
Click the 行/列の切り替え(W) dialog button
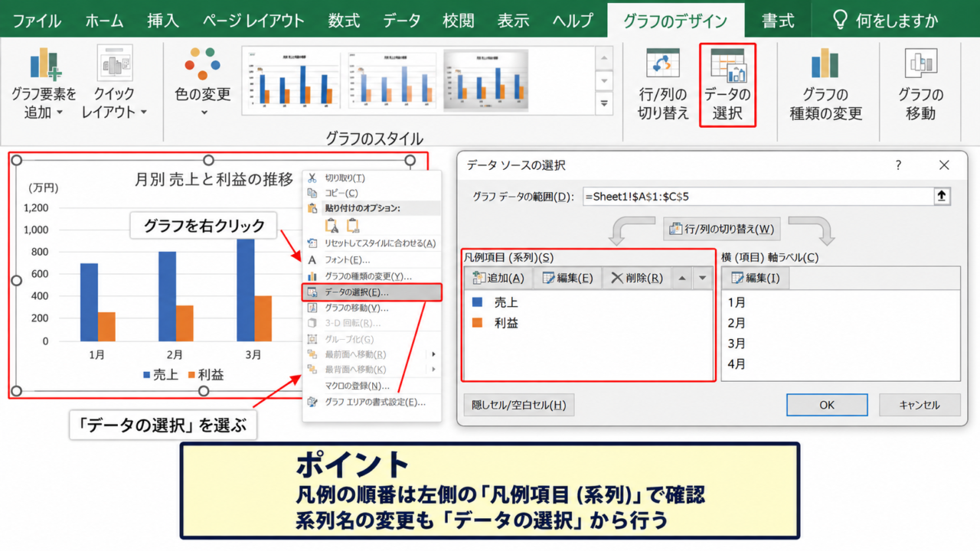(720, 229)
